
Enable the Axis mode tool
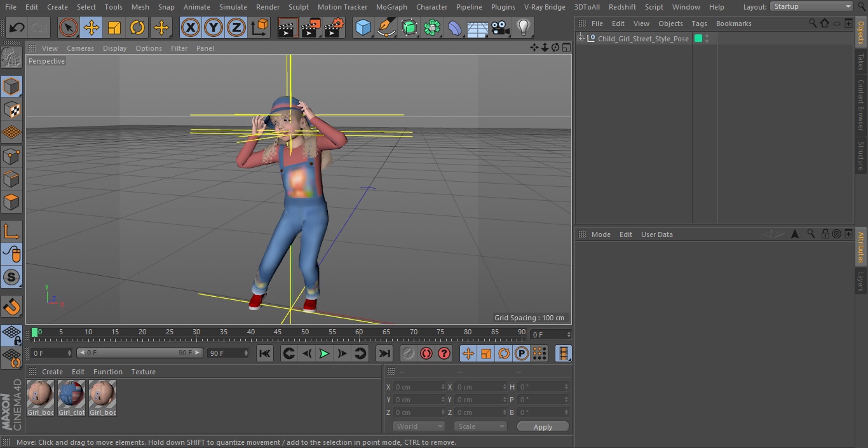pyautogui.click(x=11, y=231)
